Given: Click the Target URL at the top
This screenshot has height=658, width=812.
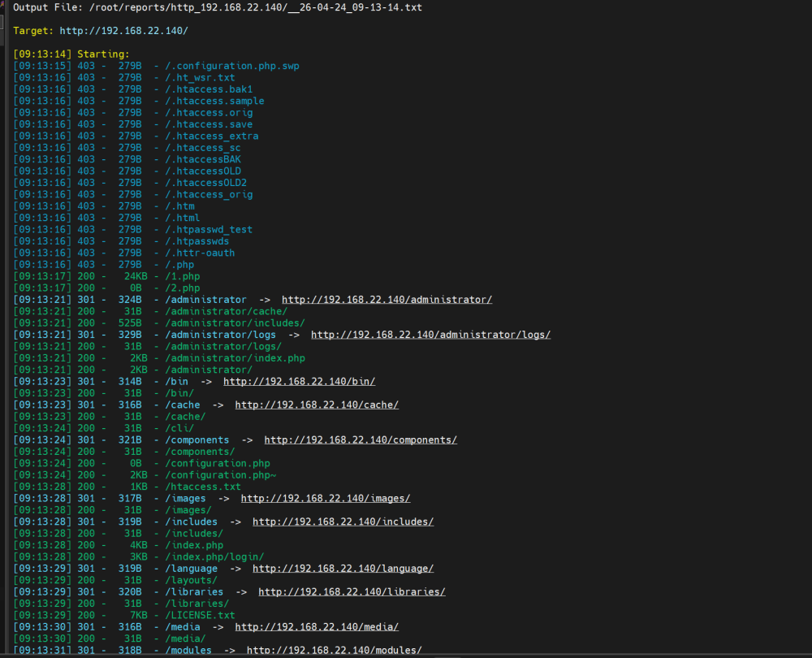Looking at the screenshot, I should click(123, 30).
